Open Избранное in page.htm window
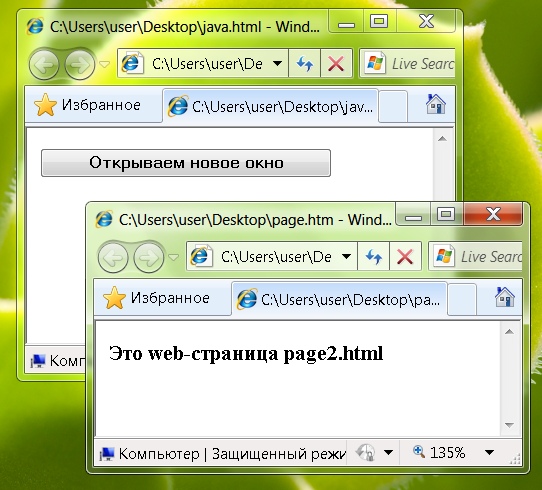The height and width of the screenshot is (490, 542). tap(157, 298)
